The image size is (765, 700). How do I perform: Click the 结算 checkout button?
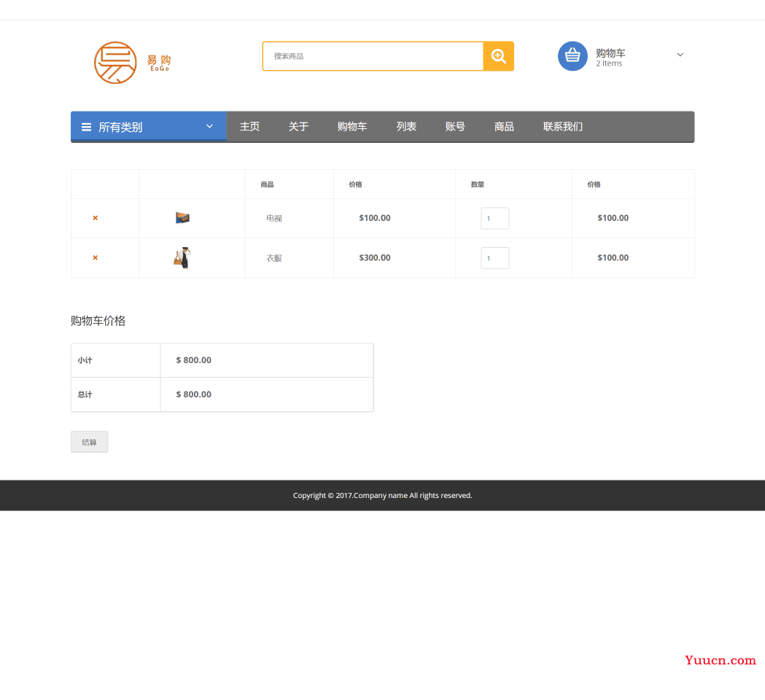coord(89,442)
